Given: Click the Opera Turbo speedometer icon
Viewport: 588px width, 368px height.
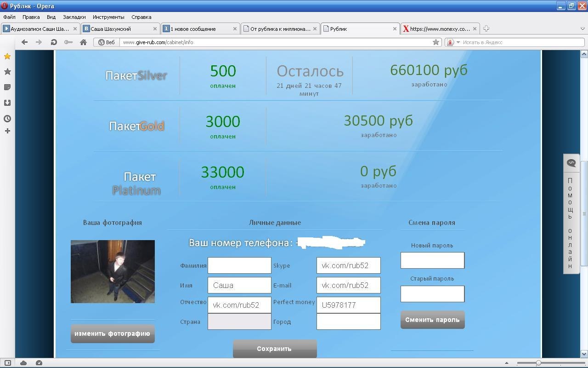Looking at the screenshot, I should [x=39, y=363].
